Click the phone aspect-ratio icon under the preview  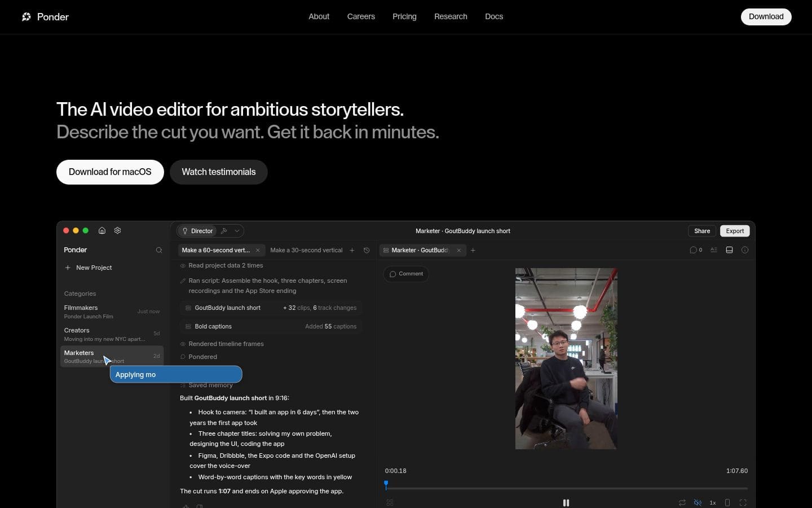pyautogui.click(x=727, y=502)
